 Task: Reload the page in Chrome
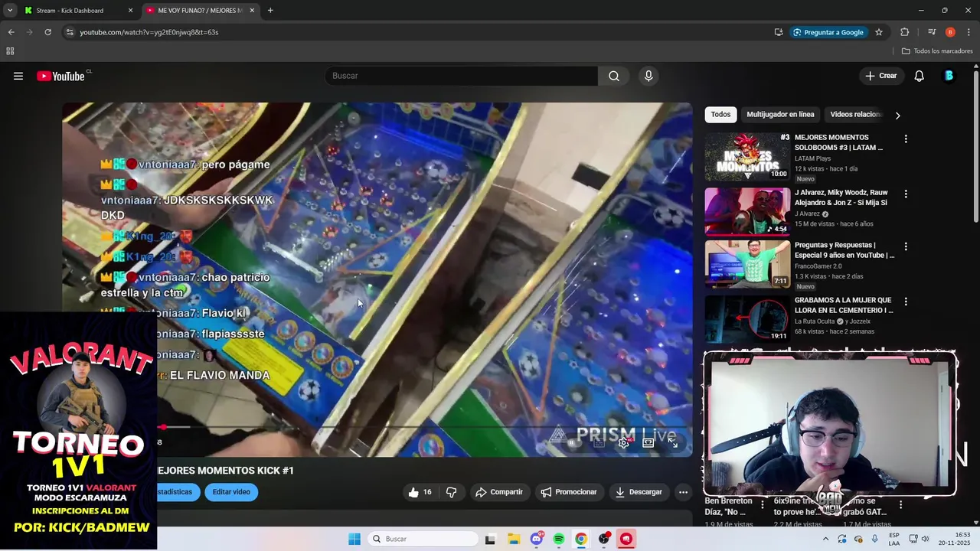[x=47, y=32]
